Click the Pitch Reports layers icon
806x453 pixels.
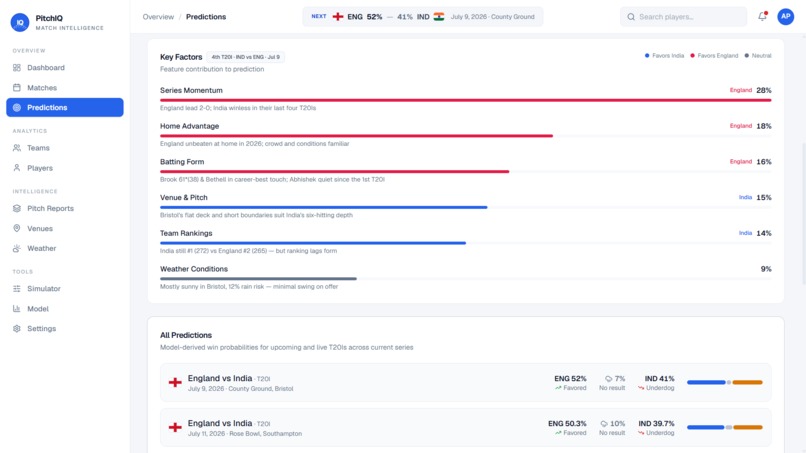[16, 208]
